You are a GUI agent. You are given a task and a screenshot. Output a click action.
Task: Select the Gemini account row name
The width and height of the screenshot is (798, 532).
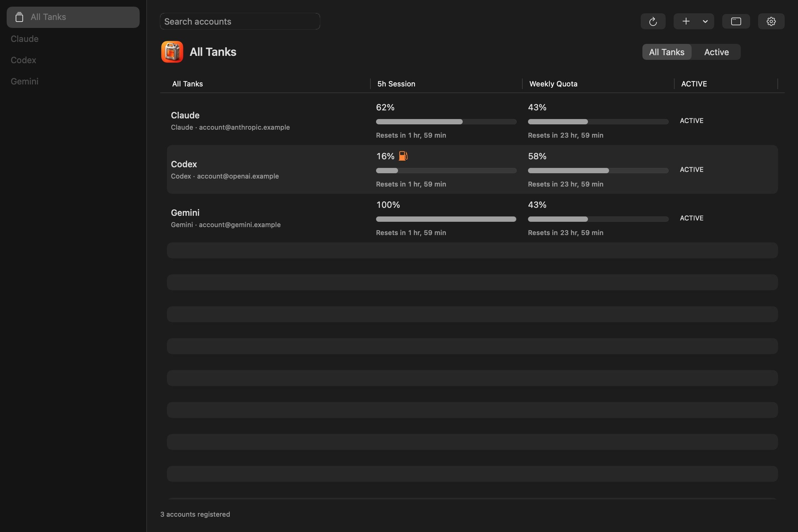185,213
